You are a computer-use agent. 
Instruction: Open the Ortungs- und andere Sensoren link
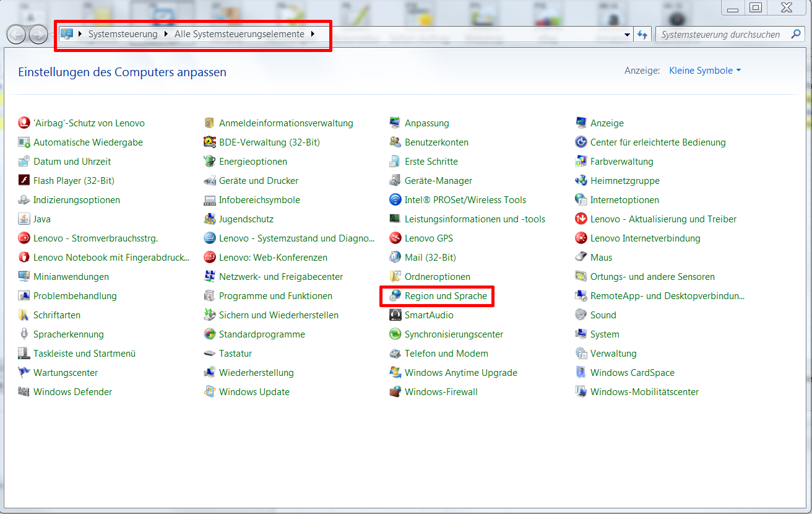pyautogui.click(x=652, y=276)
